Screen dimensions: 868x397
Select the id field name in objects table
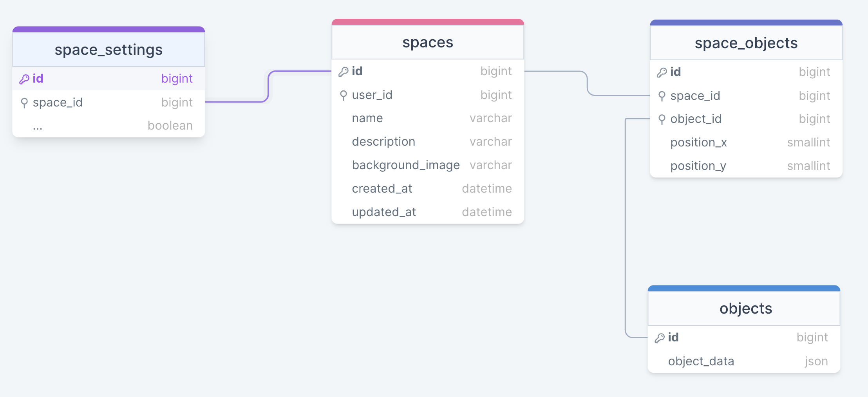point(673,337)
